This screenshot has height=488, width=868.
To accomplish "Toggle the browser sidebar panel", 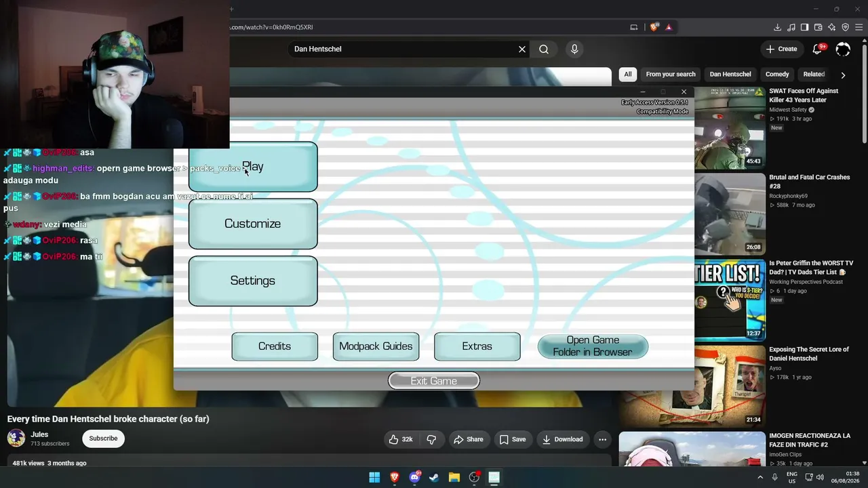I will click(804, 27).
